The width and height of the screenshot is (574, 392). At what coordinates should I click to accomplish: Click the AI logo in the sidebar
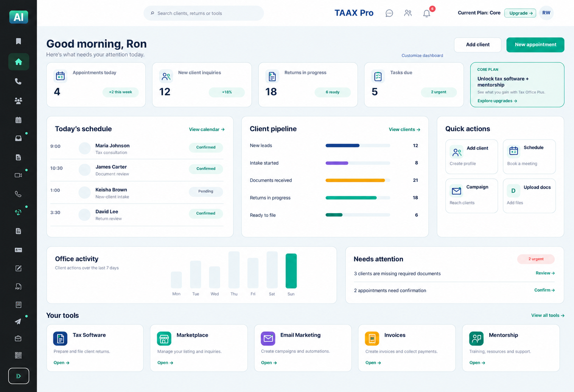coord(19,17)
